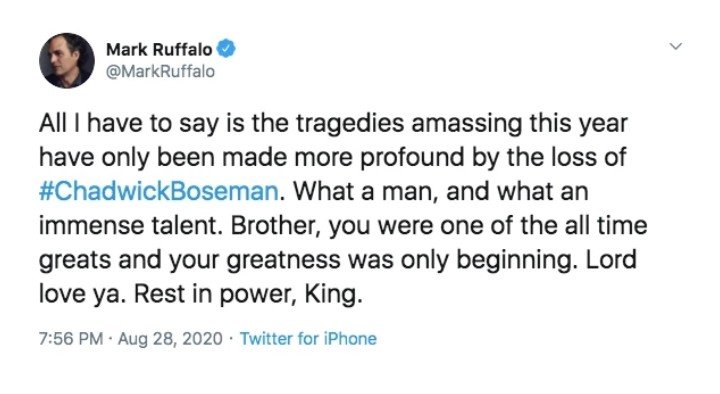Screen dimensions: 720x394
Task: Click the display name Mark Ruffalo
Action: pos(159,49)
